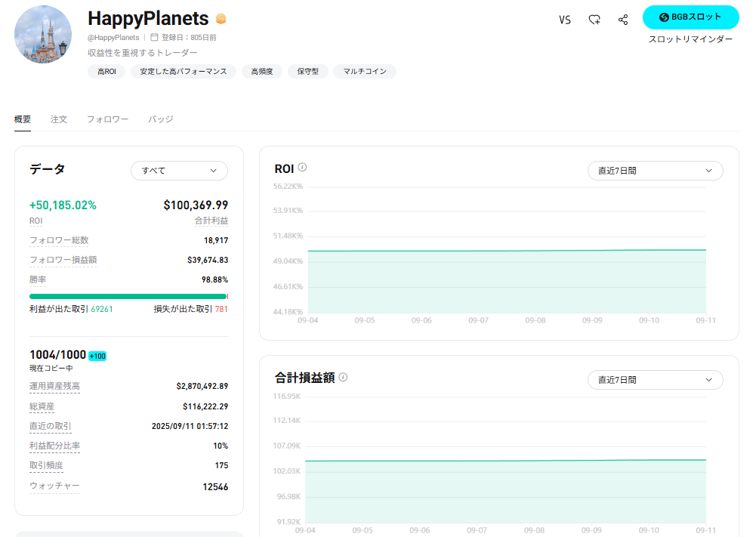
Task: Click the gold badge beside HappyPlanets name
Action: pyautogui.click(x=221, y=19)
